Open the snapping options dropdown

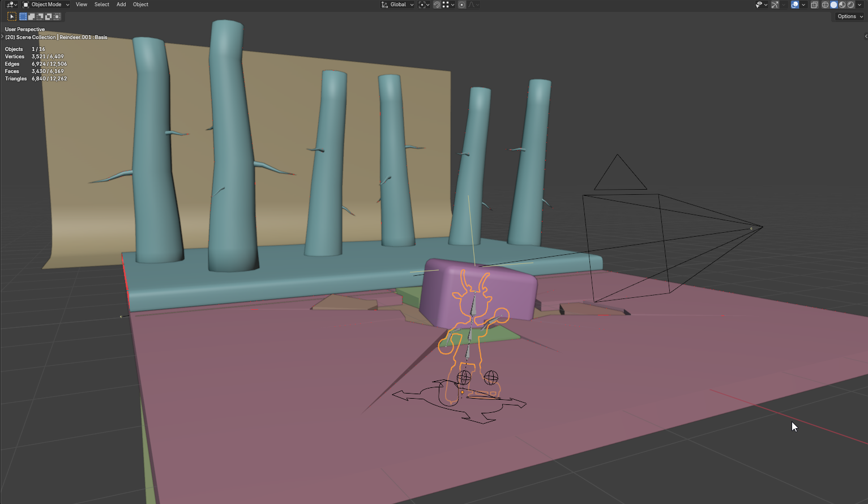(x=448, y=5)
